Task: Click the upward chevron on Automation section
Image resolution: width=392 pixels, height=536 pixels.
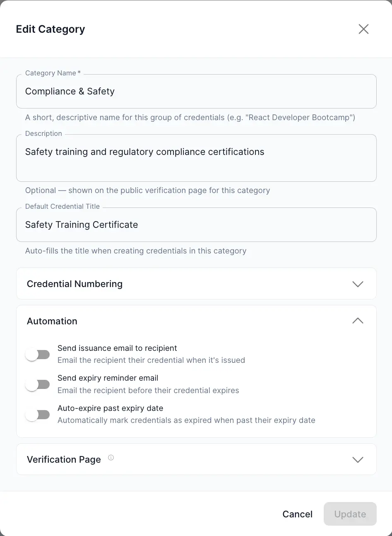Action: point(357,321)
